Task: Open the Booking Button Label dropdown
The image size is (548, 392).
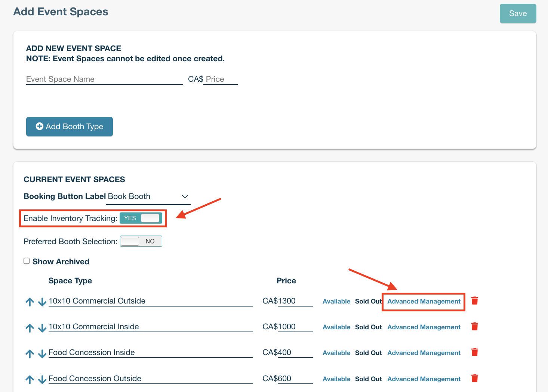Action: pos(148,197)
